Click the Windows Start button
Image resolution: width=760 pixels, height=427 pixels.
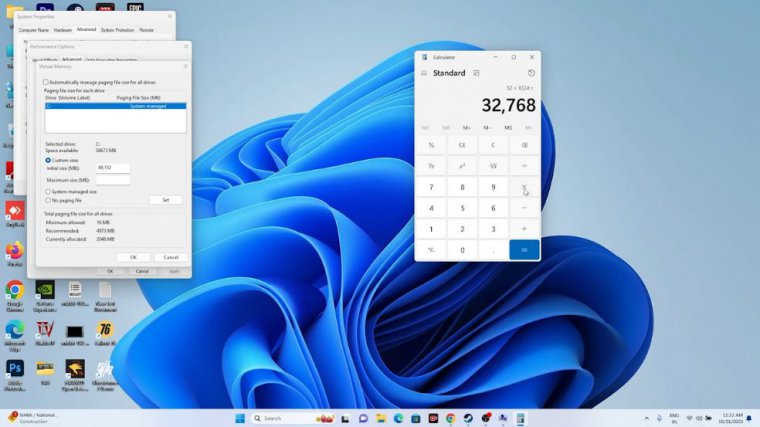coord(240,418)
